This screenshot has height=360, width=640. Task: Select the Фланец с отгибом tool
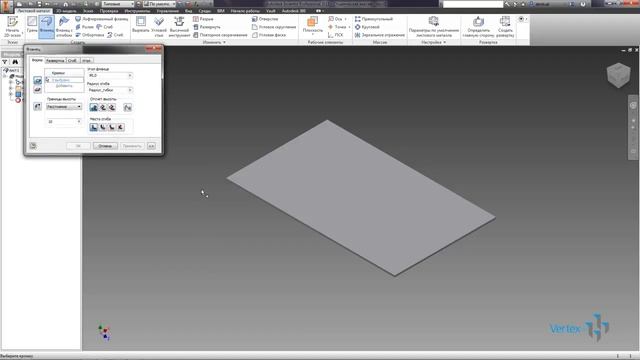[x=64, y=27]
